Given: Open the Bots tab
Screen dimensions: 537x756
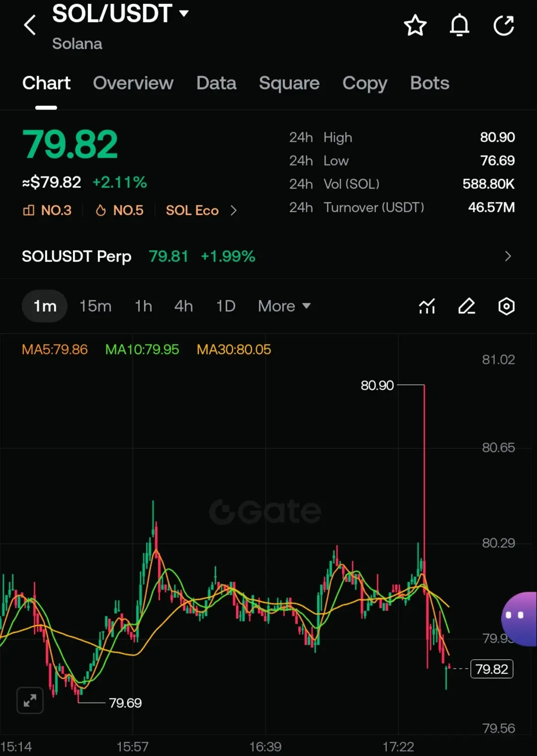Looking at the screenshot, I should click(430, 83).
